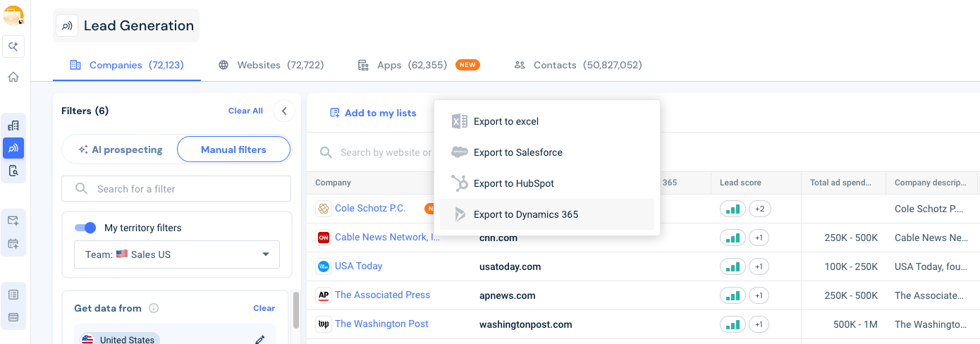Image resolution: width=980 pixels, height=344 pixels.
Task: Sort by Company column header
Action: point(333,183)
